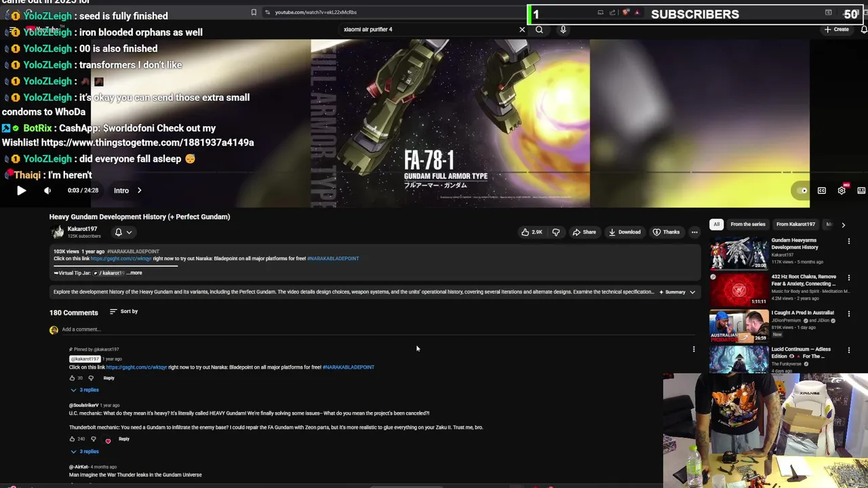Image resolution: width=868 pixels, height=488 pixels.
Task: Expand 3 replies under @Soulstriker comment
Action: 85,451
